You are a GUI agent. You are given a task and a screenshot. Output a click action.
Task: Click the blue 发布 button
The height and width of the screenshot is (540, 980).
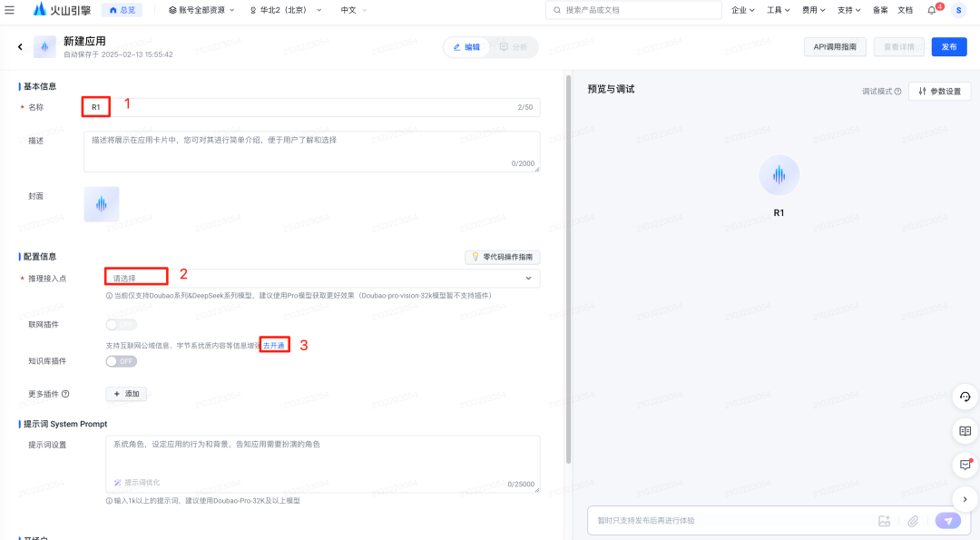point(949,47)
